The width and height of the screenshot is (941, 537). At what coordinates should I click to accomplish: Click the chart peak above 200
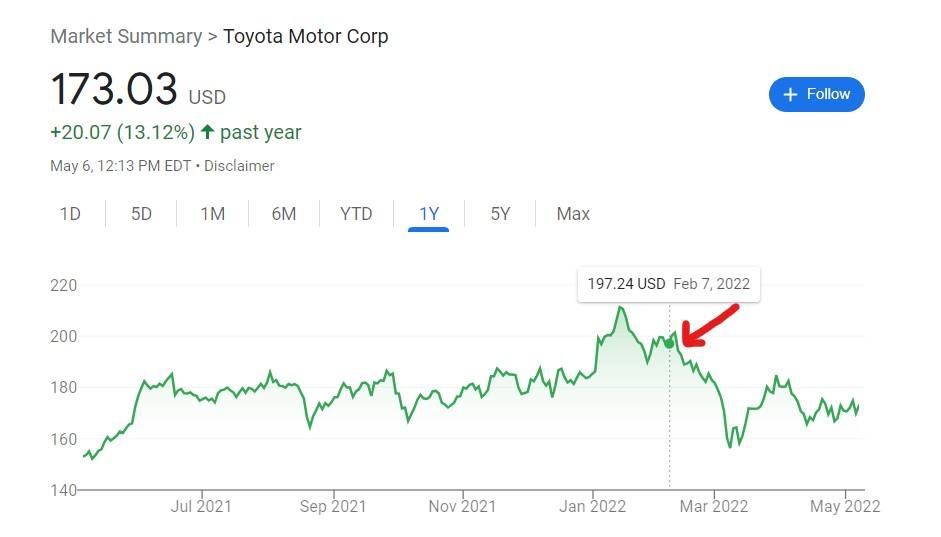(x=621, y=308)
